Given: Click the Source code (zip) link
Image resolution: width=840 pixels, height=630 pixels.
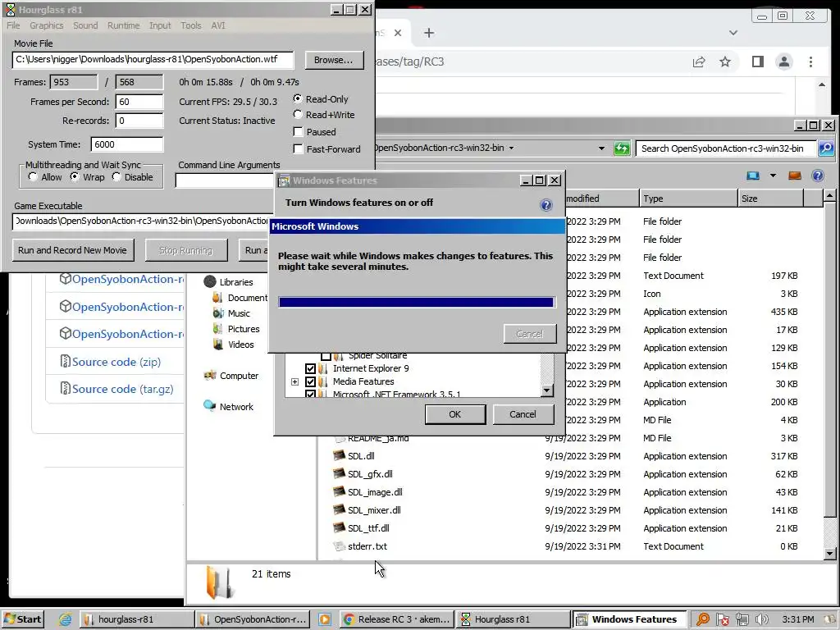Looking at the screenshot, I should [116, 362].
